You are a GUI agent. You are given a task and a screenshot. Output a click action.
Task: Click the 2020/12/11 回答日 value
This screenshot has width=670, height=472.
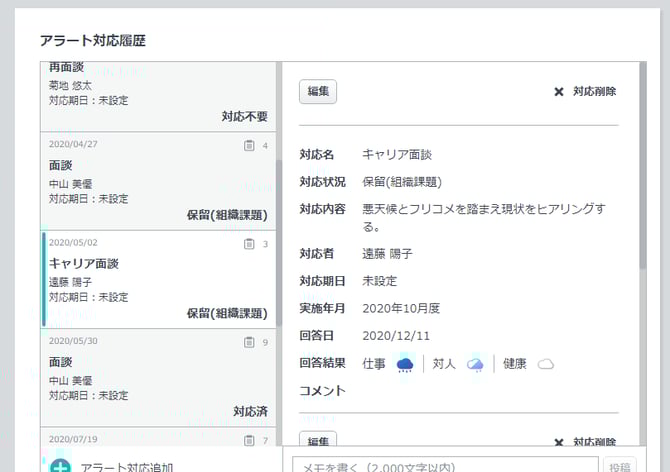coord(396,336)
